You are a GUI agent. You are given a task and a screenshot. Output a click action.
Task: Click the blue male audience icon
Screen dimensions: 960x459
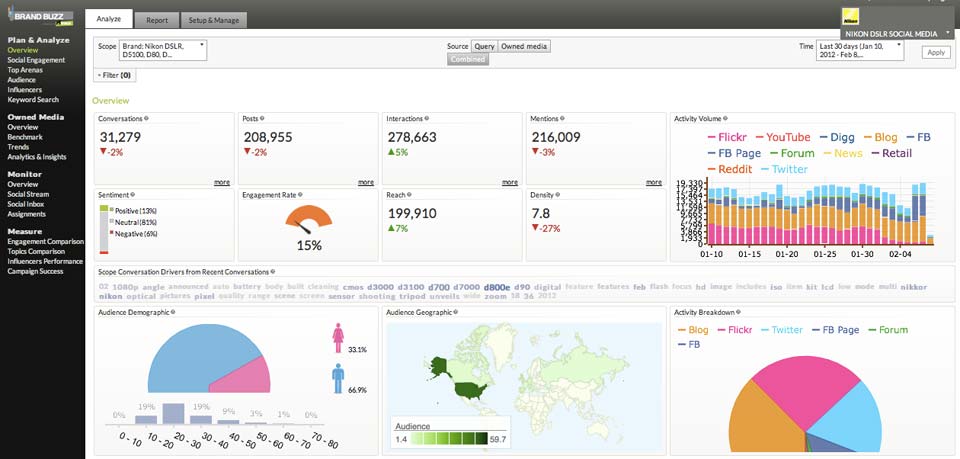click(x=338, y=378)
